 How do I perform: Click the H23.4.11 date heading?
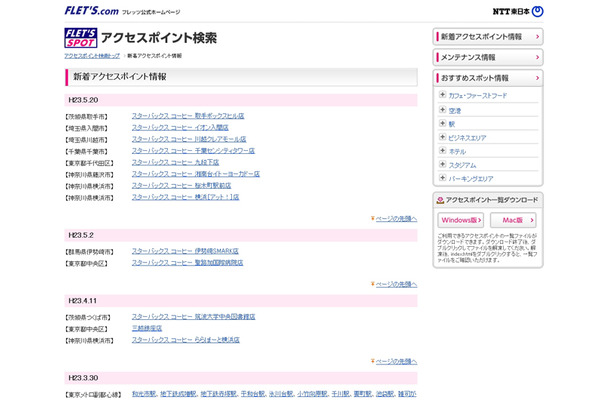pos(82,301)
